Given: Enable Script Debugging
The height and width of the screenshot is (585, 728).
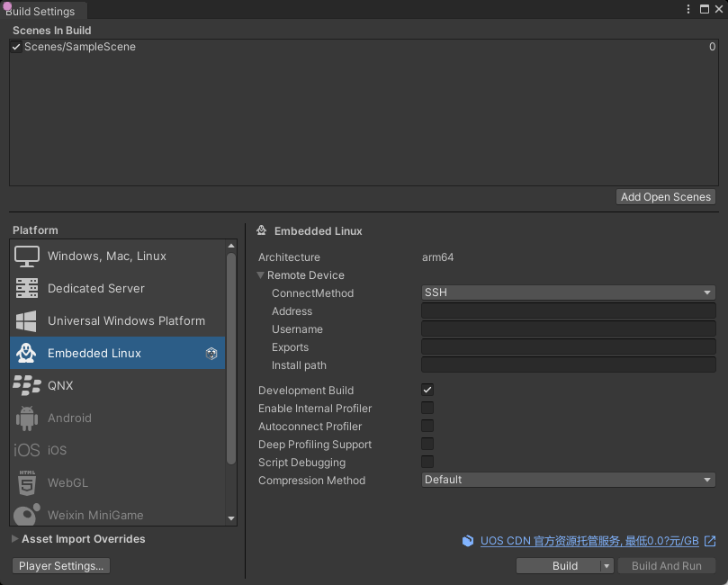Looking at the screenshot, I should [x=427, y=462].
